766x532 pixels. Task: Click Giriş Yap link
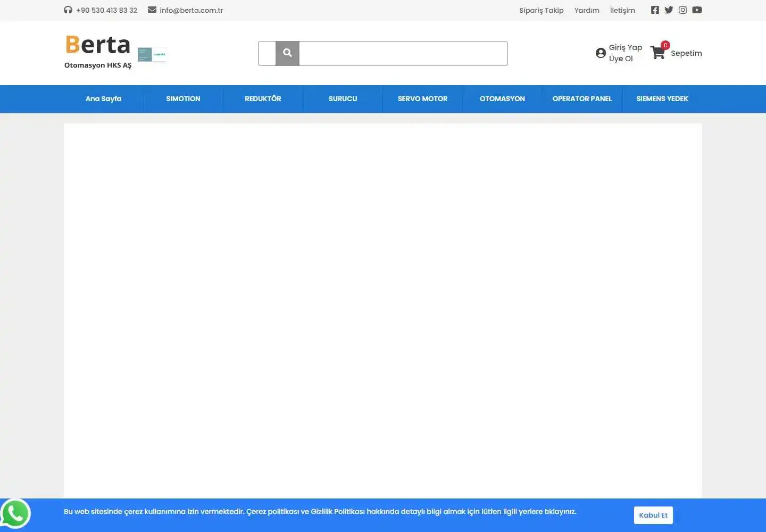click(626, 47)
